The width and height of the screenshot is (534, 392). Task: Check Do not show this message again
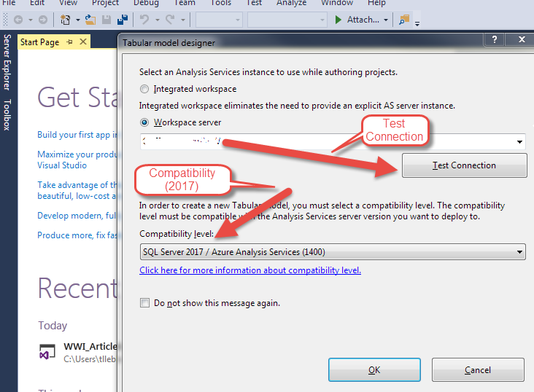tap(144, 303)
